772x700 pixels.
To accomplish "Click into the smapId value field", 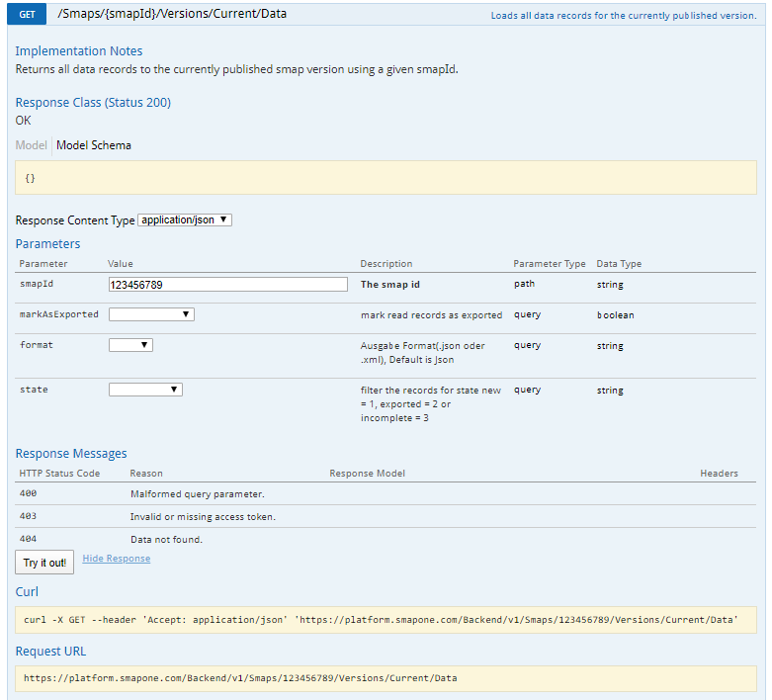I will (228, 284).
